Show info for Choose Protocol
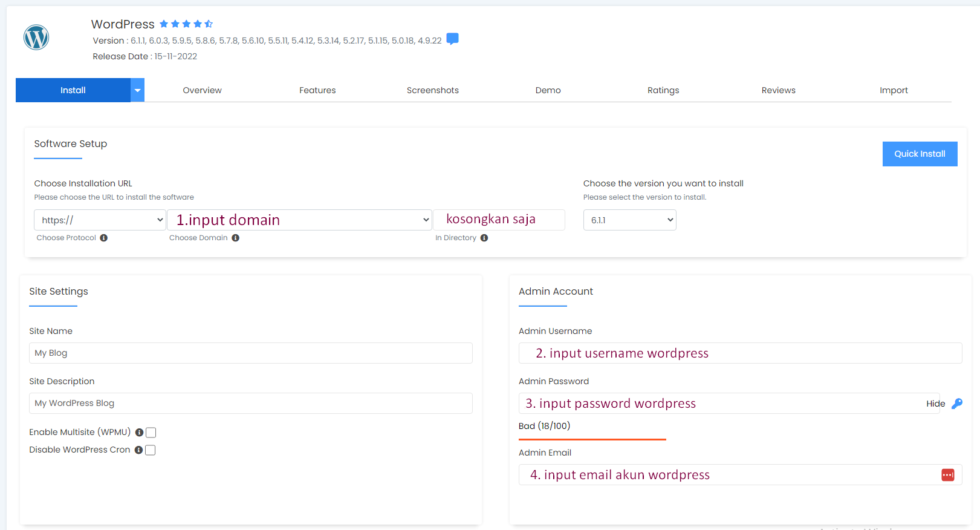980x530 pixels. (x=104, y=238)
